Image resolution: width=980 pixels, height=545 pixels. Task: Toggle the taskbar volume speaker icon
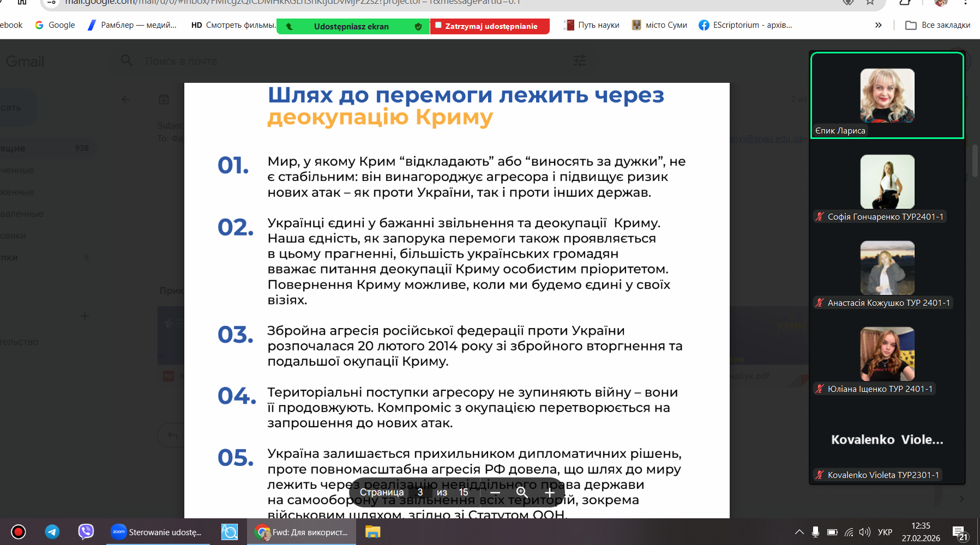pos(864,532)
